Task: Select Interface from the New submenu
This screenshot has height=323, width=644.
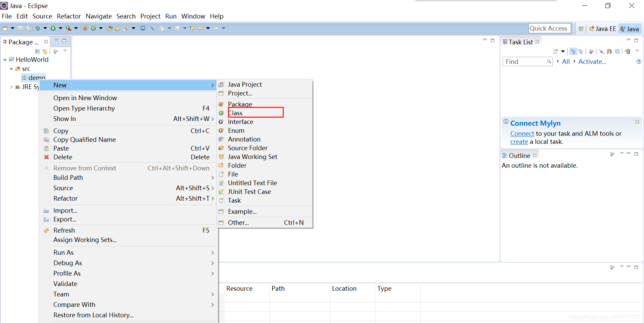Action: 265,122
